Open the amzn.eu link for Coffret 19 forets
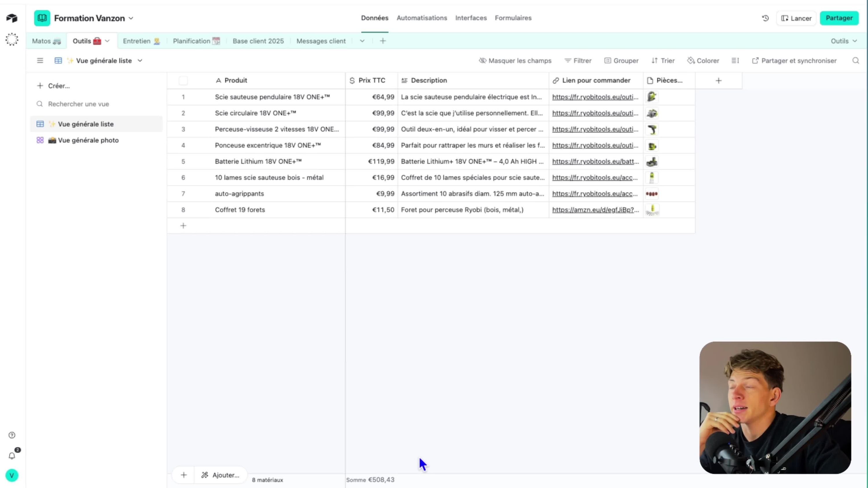This screenshot has width=868, height=488. point(595,210)
